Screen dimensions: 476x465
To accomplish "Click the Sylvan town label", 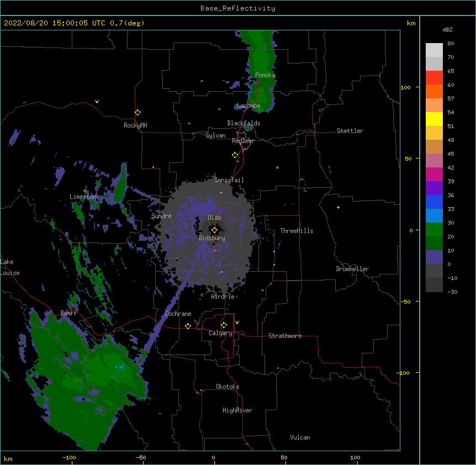I will coord(215,135).
